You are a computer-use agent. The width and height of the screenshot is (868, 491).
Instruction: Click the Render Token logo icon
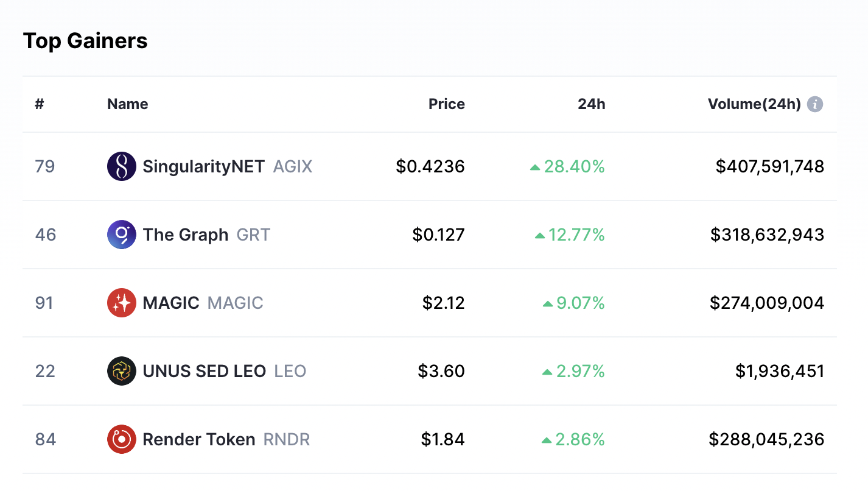[x=121, y=439]
